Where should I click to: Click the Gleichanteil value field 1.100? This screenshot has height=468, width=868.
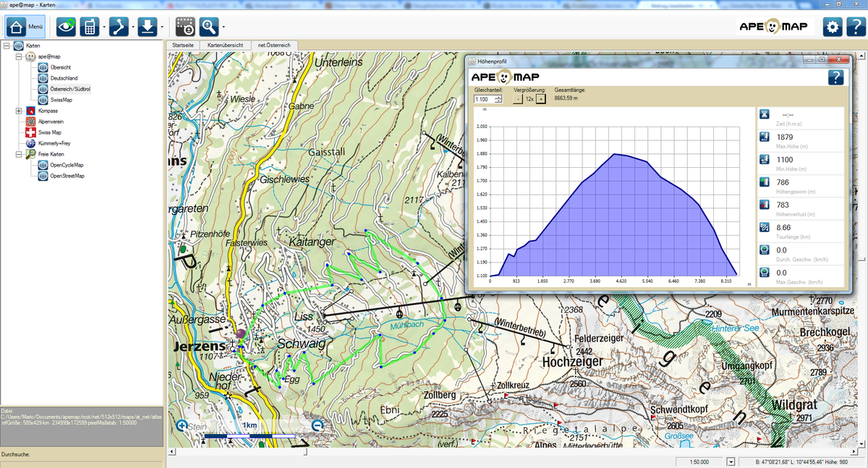point(484,99)
